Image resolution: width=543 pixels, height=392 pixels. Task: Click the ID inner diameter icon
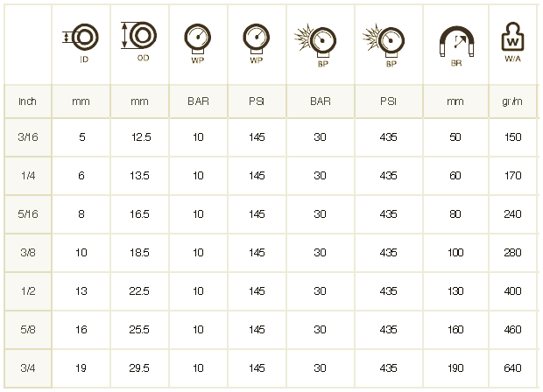coord(81,37)
